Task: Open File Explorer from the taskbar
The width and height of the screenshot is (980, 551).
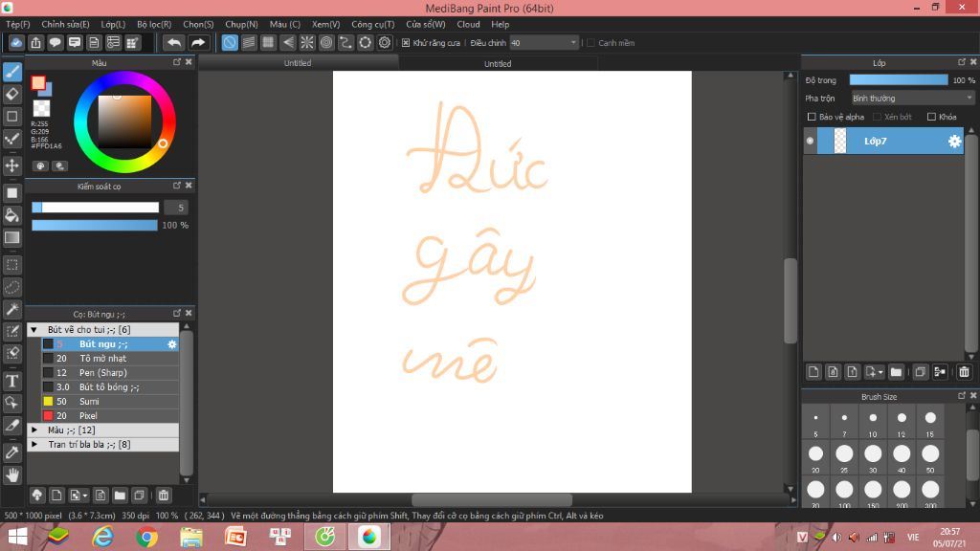Action: [191, 537]
